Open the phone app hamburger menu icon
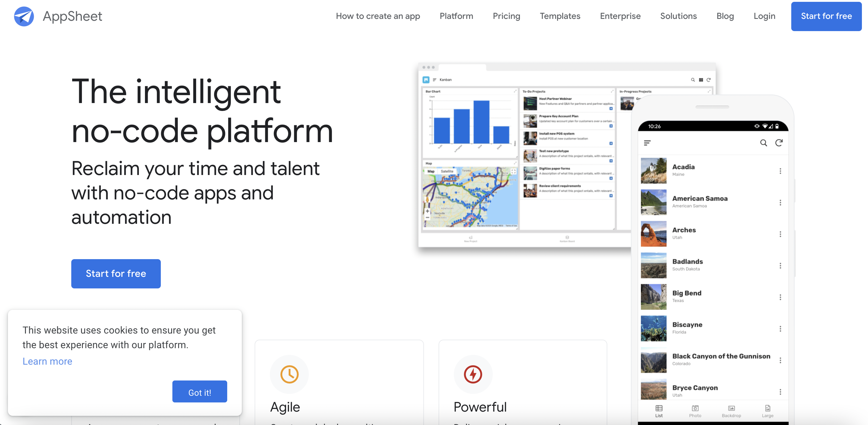The height and width of the screenshot is (425, 868). pos(647,143)
